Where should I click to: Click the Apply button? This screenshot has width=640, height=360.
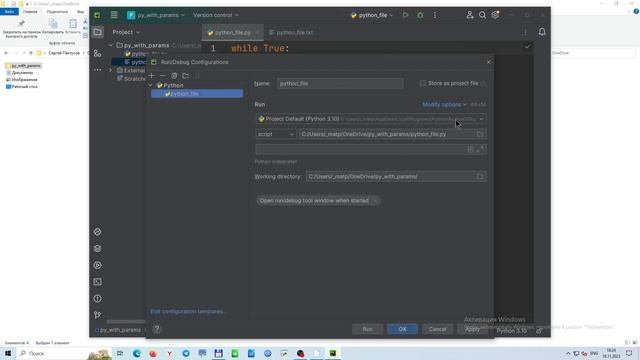pyautogui.click(x=473, y=329)
